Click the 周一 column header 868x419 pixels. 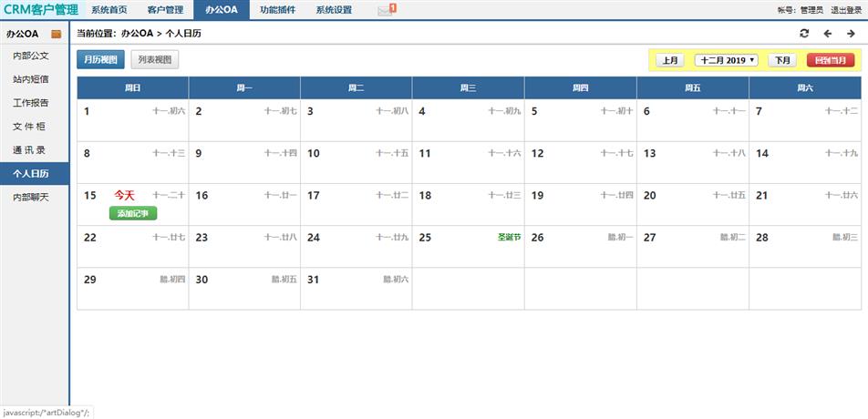244,87
